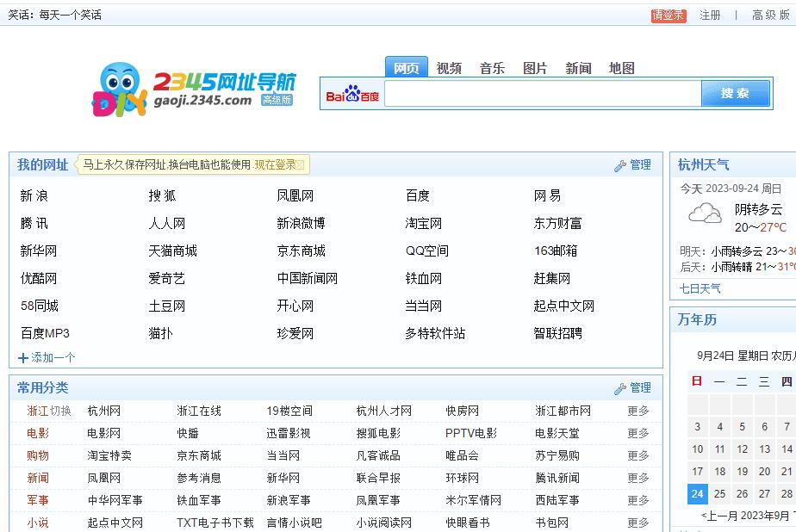
Task: Open the 购物 category link
Action: 38,455
